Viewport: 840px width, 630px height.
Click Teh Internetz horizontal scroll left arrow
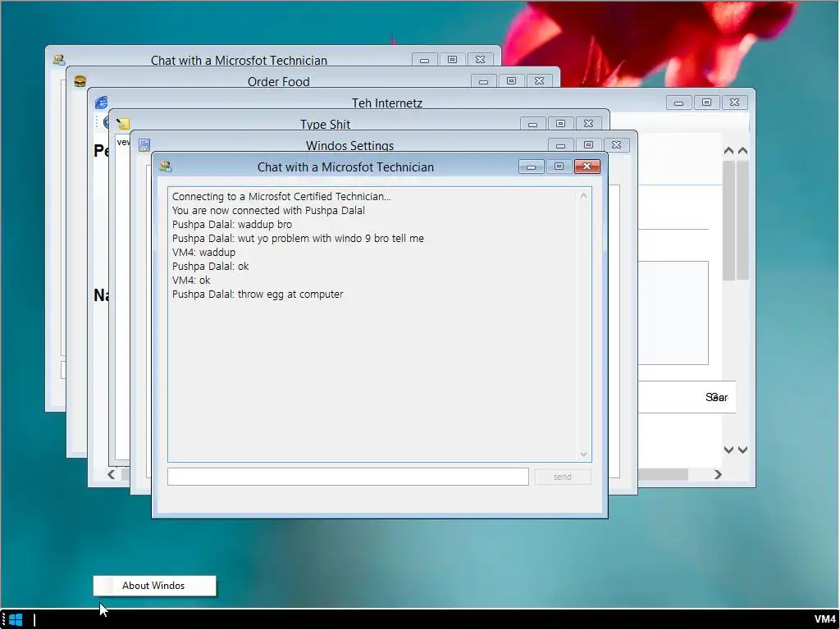coord(111,475)
